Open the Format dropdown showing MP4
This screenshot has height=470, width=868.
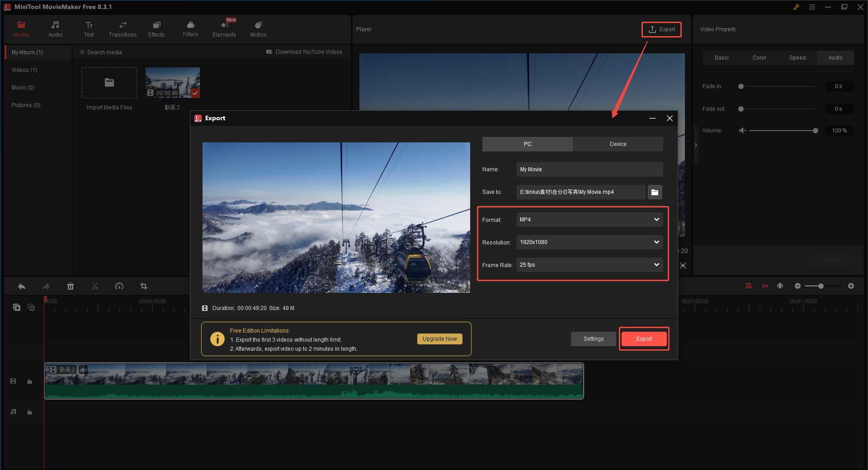click(589, 220)
